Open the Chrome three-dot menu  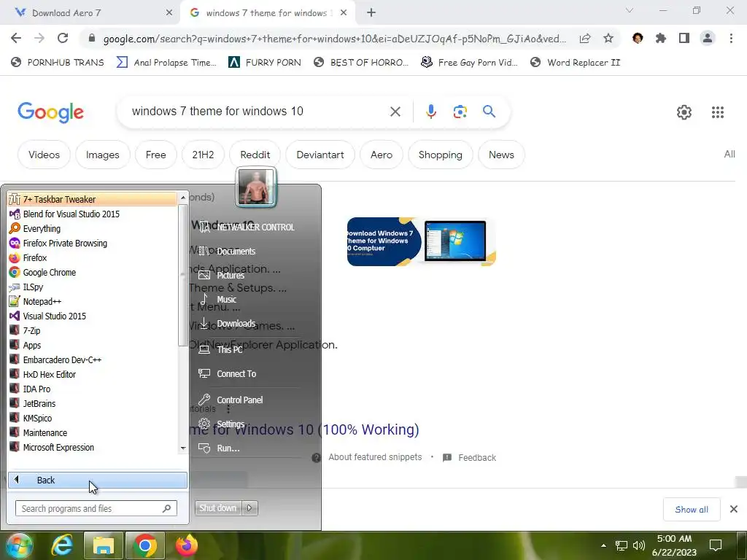[731, 38]
